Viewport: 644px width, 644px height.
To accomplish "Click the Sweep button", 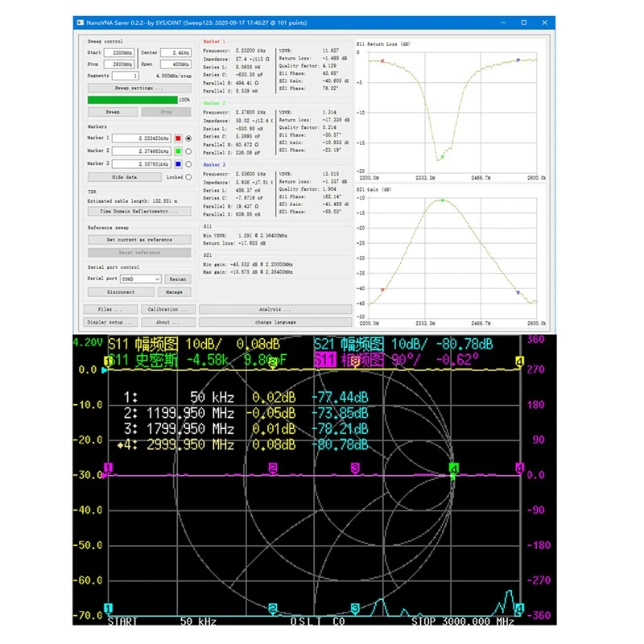I will [x=113, y=112].
